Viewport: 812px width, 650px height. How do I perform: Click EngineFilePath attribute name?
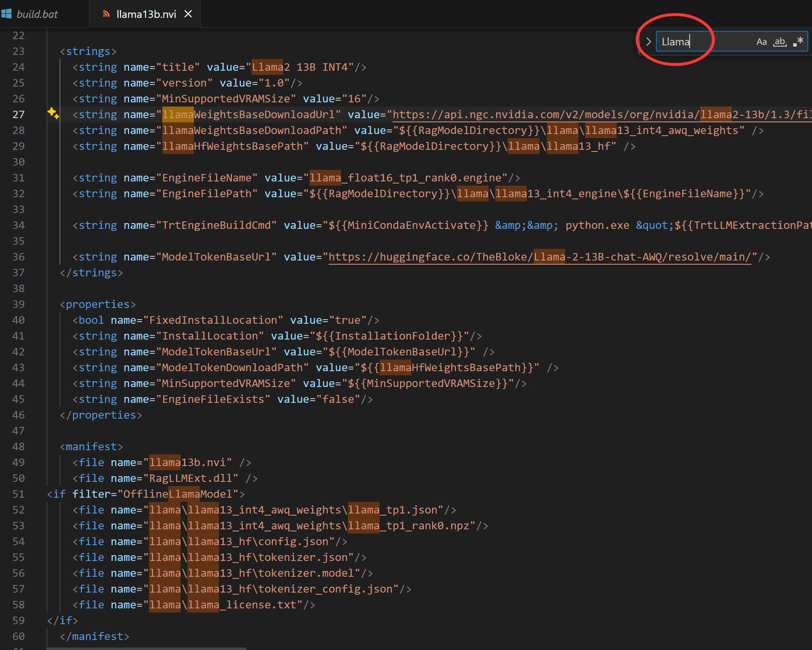coord(207,194)
